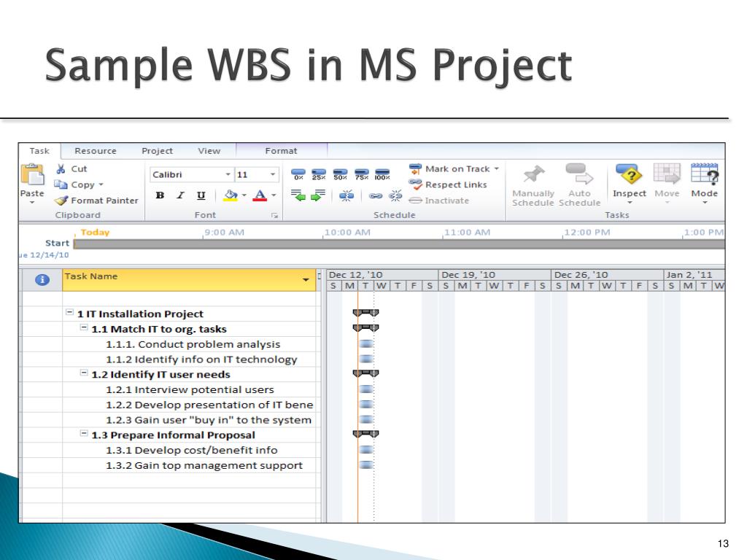The image size is (747, 560).
Task: Click the Task Name column header
Action: (x=189, y=280)
